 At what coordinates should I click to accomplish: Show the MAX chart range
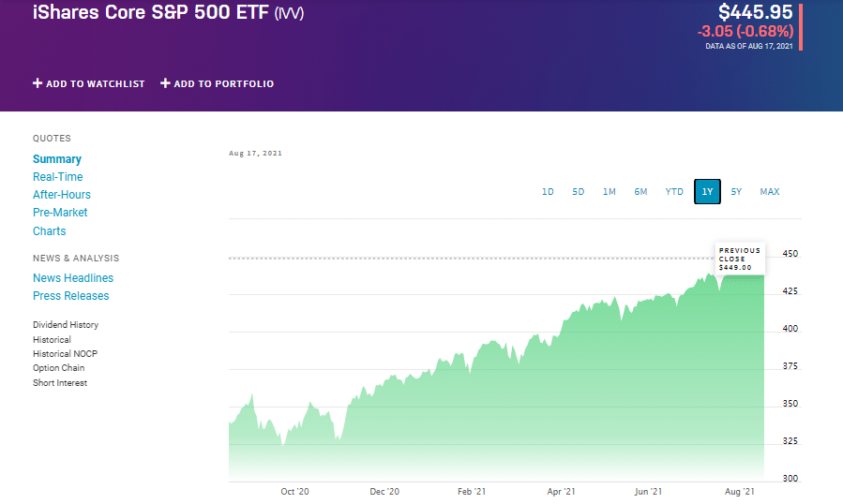769,192
